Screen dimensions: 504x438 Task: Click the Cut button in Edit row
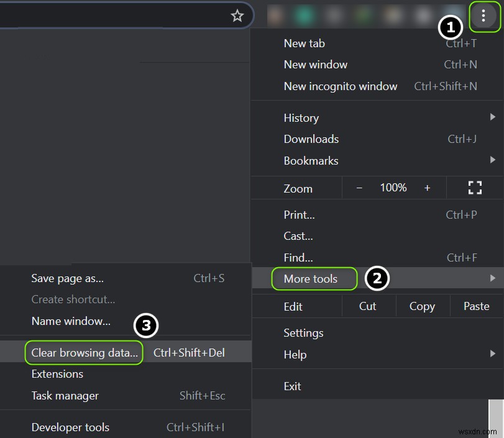[368, 306]
